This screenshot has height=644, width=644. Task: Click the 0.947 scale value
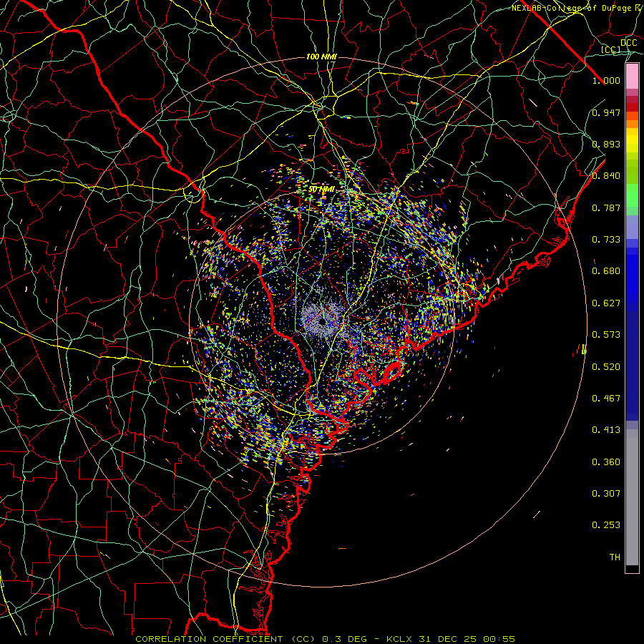[x=606, y=112]
